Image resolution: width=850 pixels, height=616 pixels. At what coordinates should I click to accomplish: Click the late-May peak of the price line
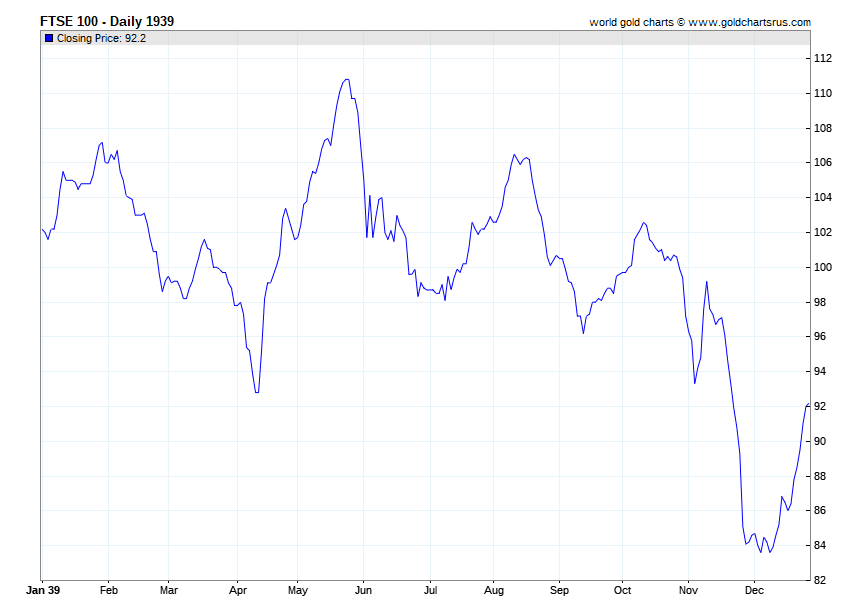(x=347, y=79)
